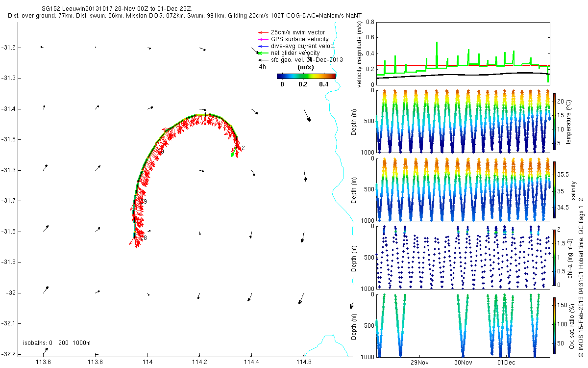Viewport: 588px width, 368px height.
Task: Select the black sfc geo. vel. legend arrow
Action: [263, 59]
